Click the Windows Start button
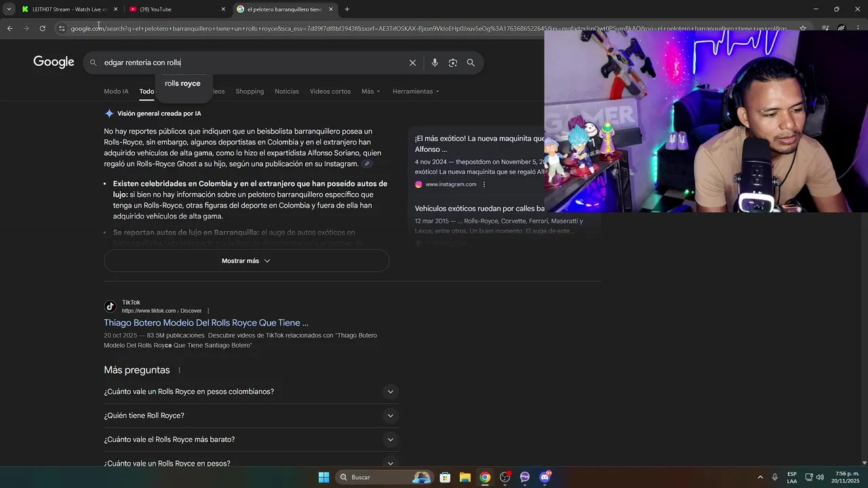Screen dimensions: 868x488 tap(323, 477)
